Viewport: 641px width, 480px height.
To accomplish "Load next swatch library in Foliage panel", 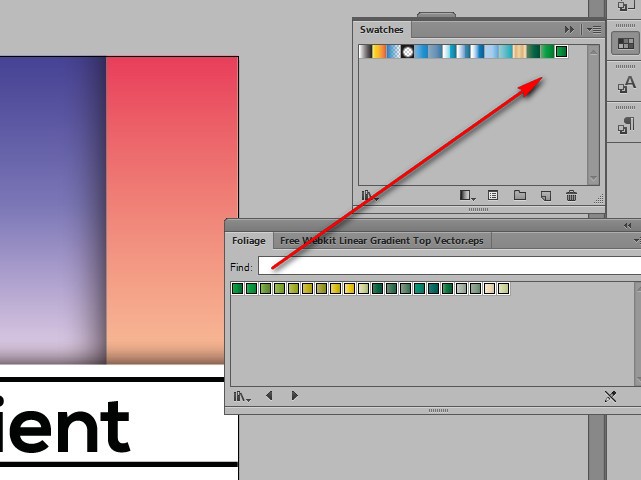I will tap(294, 396).
